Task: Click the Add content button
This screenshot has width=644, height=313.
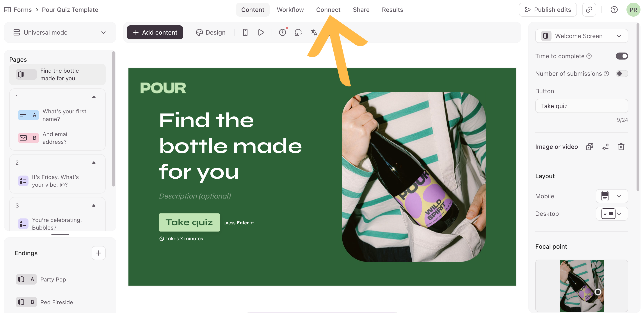Action: (x=155, y=32)
